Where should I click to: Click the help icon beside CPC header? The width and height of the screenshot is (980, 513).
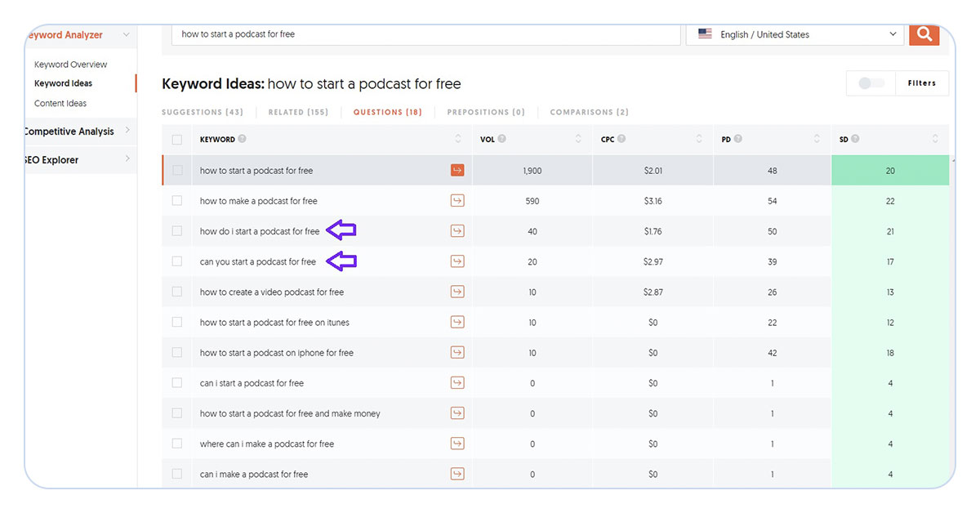coord(621,139)
